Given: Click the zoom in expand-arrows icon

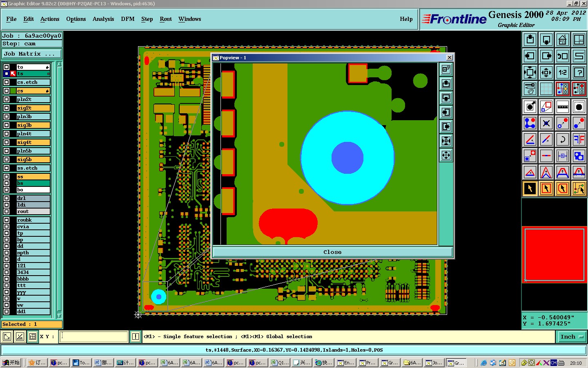Looking at the screenshot, I should point(530,72).
